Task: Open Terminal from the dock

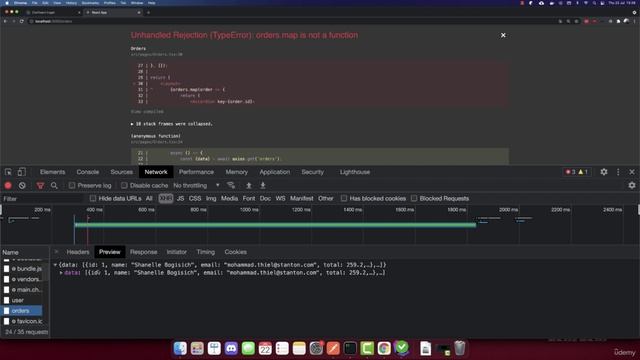Action: pos(350,348)
